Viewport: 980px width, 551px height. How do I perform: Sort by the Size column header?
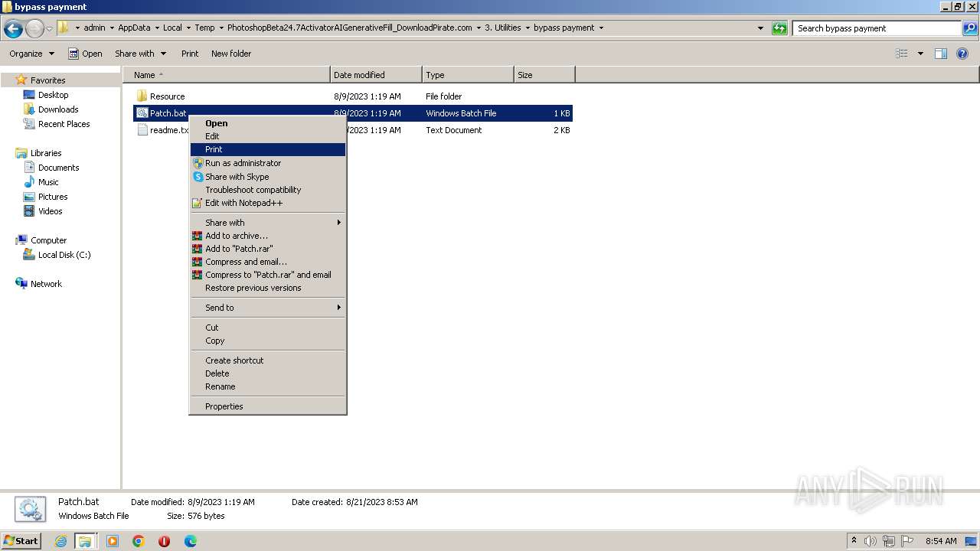click(544, 75)
